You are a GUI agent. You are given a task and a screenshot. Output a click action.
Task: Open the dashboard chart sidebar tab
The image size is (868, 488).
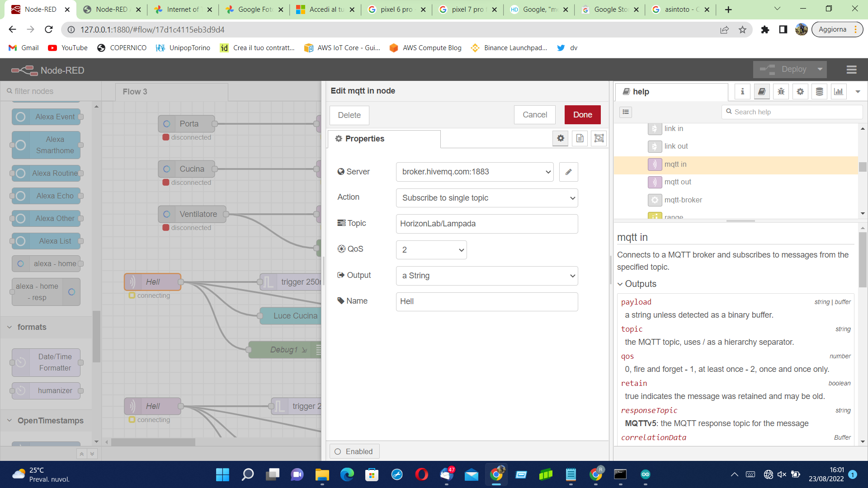point(839,91)
